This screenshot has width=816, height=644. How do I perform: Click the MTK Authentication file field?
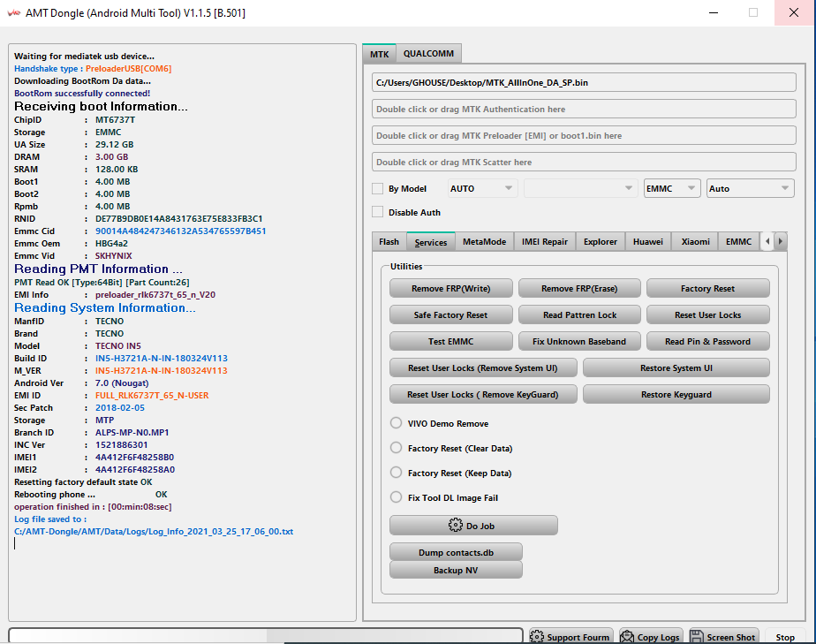[584, 109]
